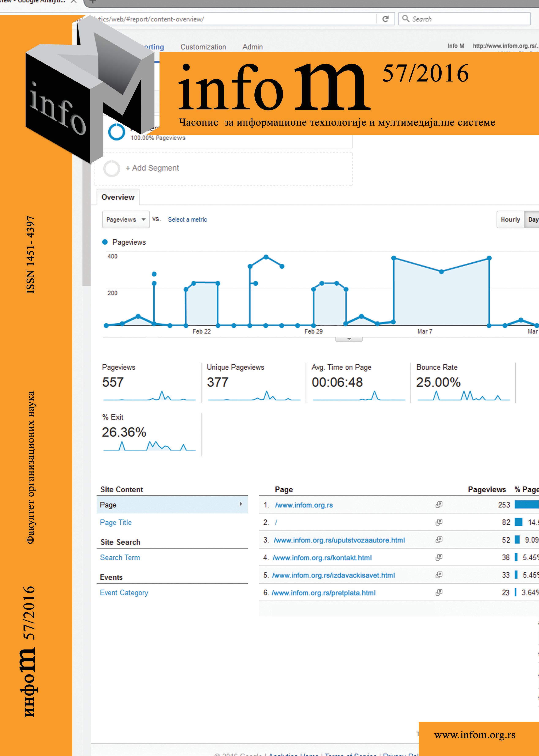Click the magnifier icon in Search box

point(405,19)
